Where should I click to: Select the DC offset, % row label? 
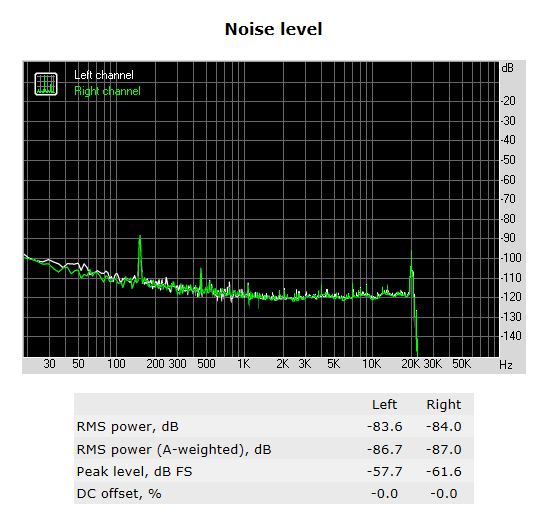click(x=119, y=494)
